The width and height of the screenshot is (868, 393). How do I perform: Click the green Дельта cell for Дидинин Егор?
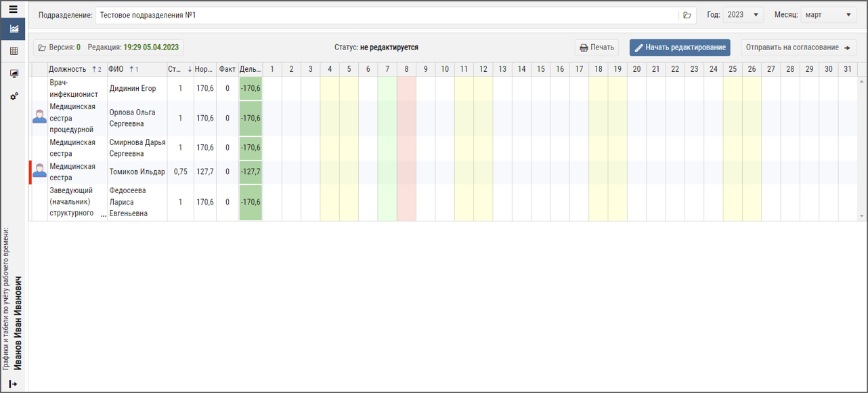click(x=251, y=88)
